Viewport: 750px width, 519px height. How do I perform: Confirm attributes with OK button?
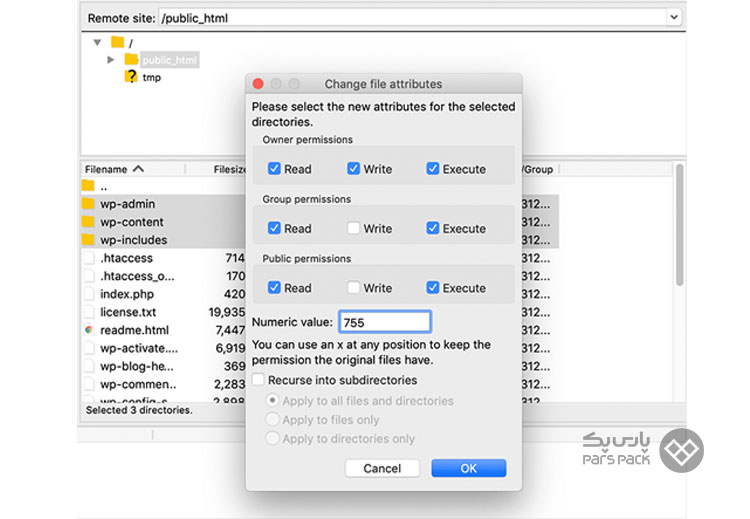click(469, 468)
